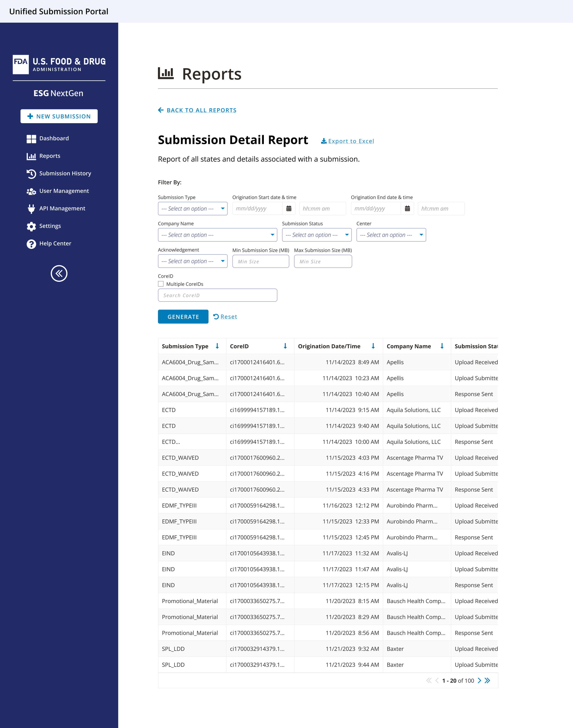Viewport: 573px width, 728px height.
Task: Expand the Submission Type dropdown
Action: coord(193,208)
